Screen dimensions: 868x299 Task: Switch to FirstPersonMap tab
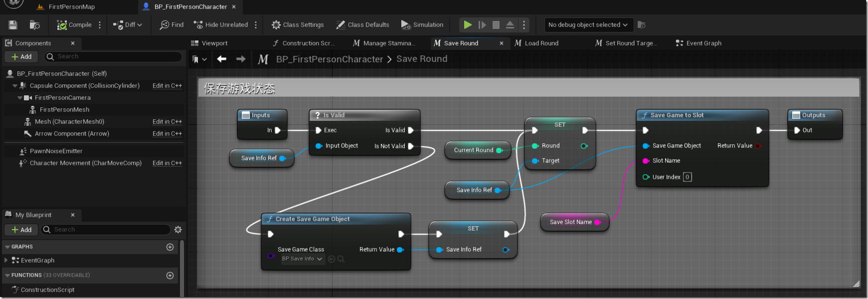pos(72,7)
